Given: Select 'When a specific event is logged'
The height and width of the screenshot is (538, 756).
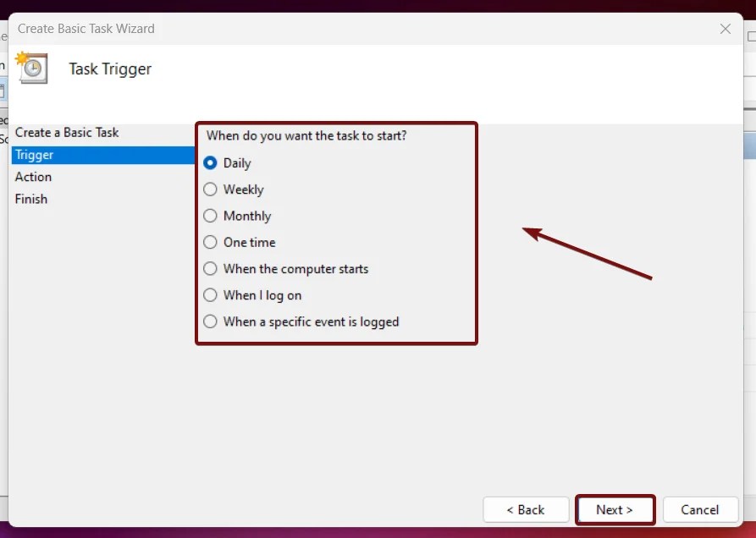Looking at the screenshot, I should [x=210, y=321].
